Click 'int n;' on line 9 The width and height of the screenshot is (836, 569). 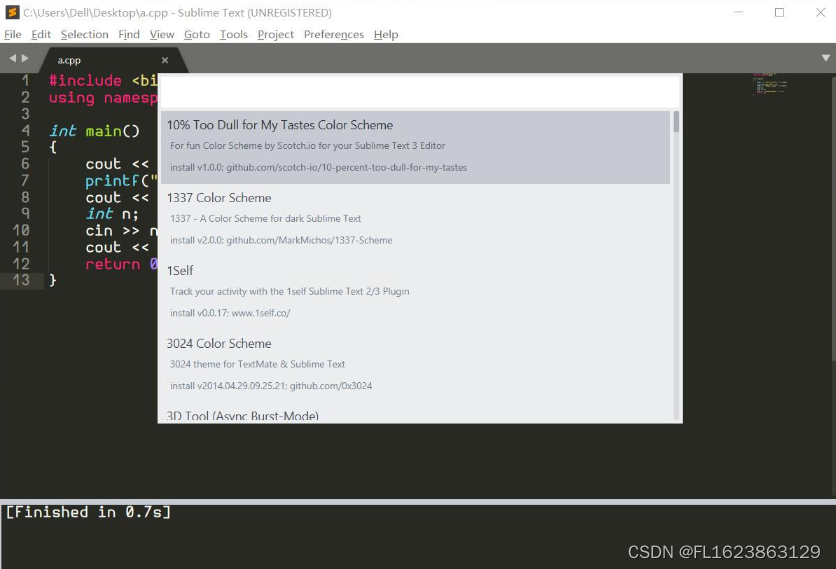[112, 214]
